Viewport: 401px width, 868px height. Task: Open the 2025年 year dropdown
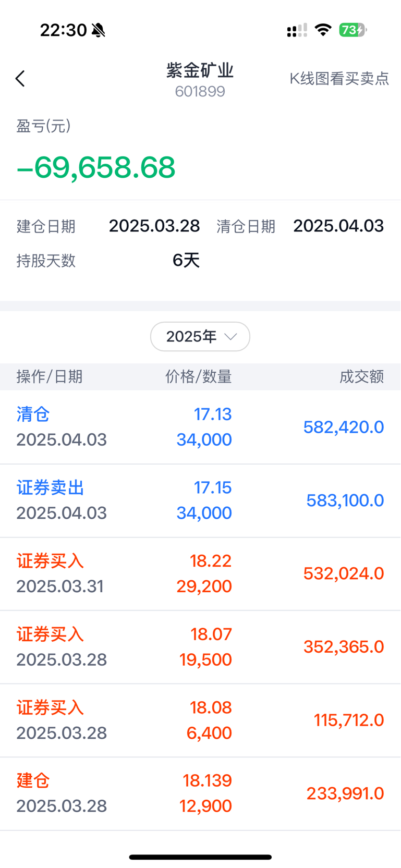pyautogui.click(x=200, y=337)
